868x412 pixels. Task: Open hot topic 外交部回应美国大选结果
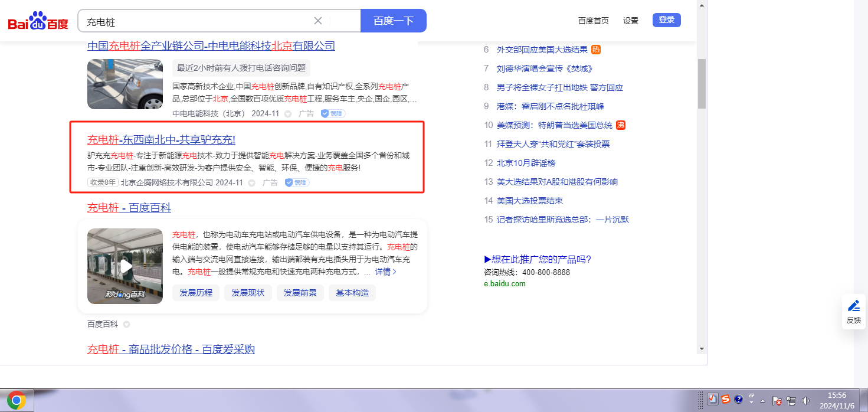[x=542, y=50]
